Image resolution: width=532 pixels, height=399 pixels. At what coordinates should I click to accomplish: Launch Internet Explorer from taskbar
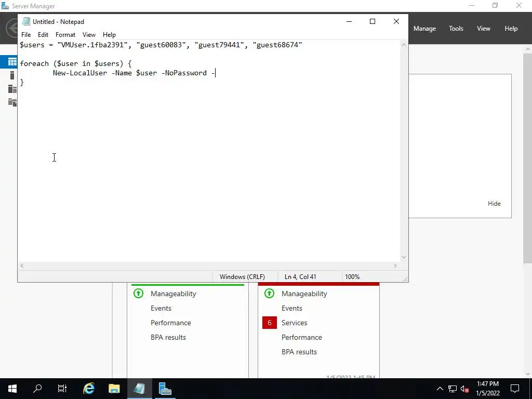[x=89, y=389]
